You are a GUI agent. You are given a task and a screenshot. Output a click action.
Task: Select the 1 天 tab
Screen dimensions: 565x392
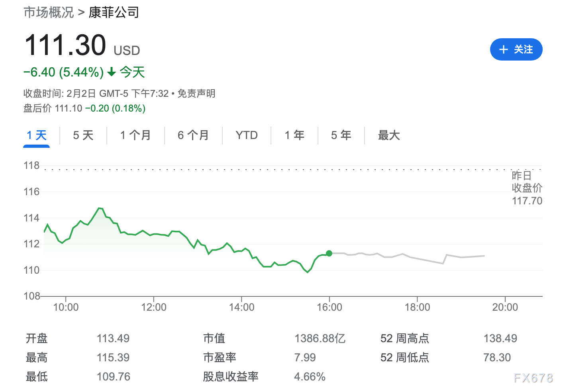tap(36, 135)
